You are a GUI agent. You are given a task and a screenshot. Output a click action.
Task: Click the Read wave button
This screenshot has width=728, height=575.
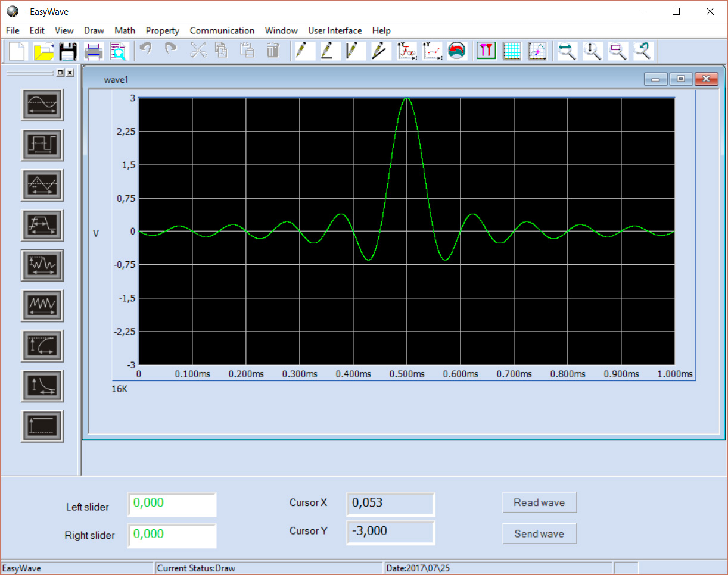(x=539, y=502)
